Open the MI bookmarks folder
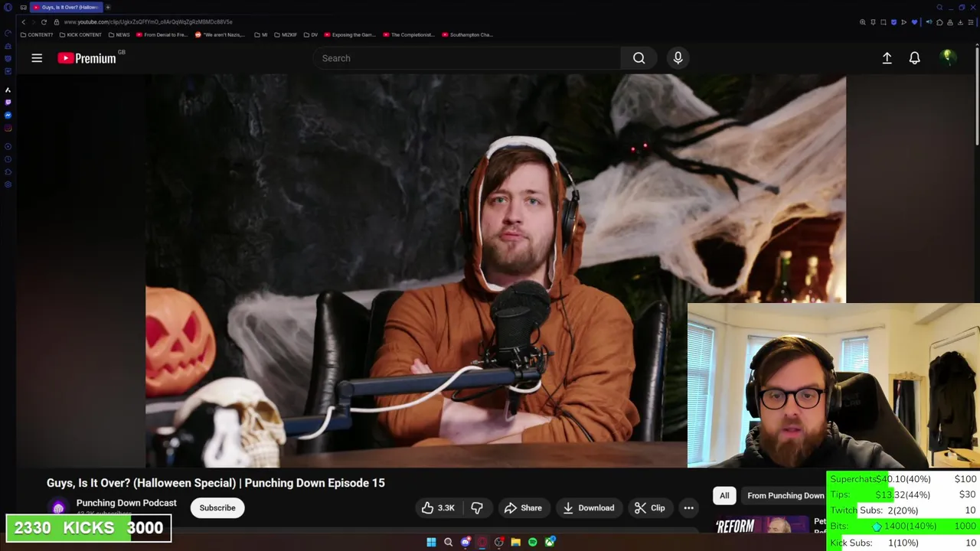The image size is (980, 551). 261,34
